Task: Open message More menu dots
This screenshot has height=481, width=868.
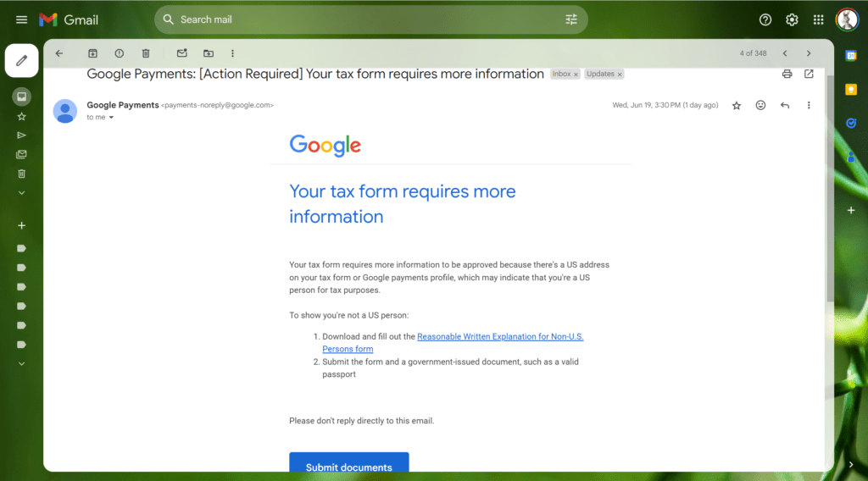Action: click(808, 105)
